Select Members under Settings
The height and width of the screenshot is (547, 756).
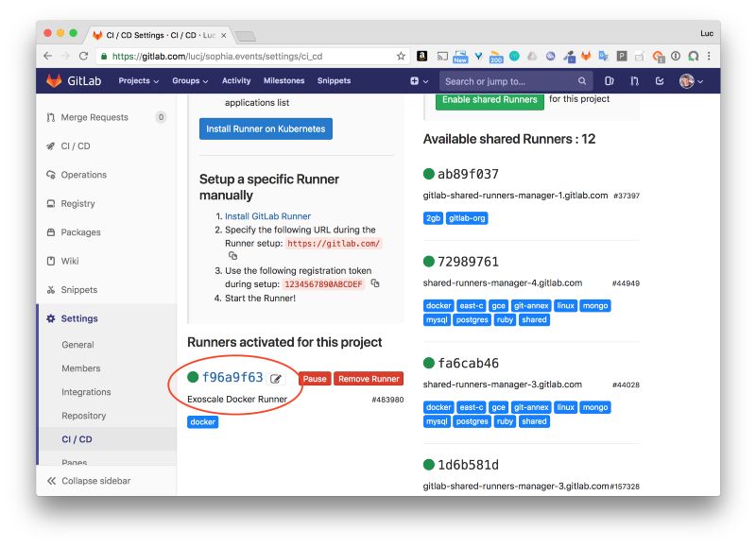81,368
